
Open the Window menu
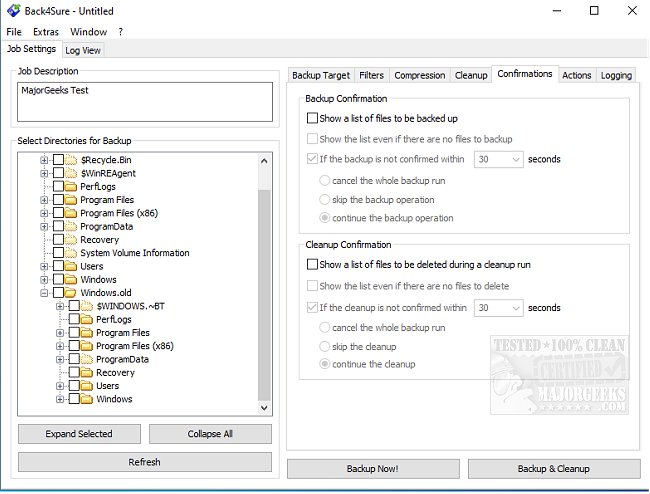point(88,32)
